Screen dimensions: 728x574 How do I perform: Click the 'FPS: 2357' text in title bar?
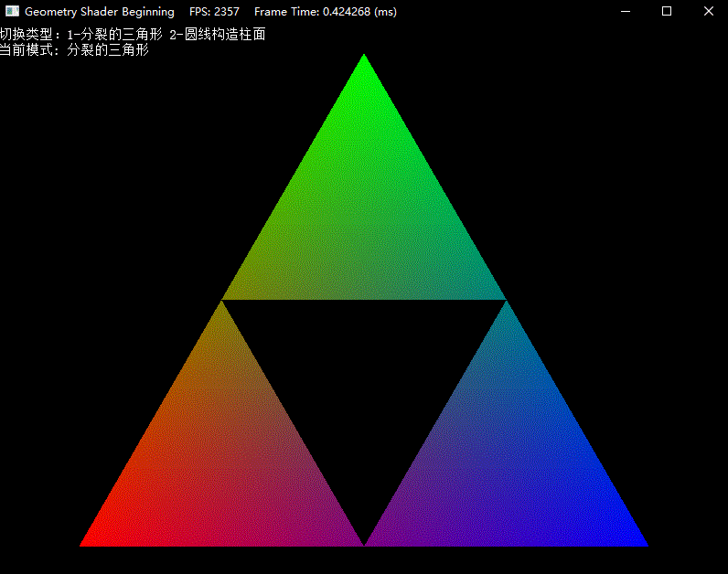coord(214,12)
